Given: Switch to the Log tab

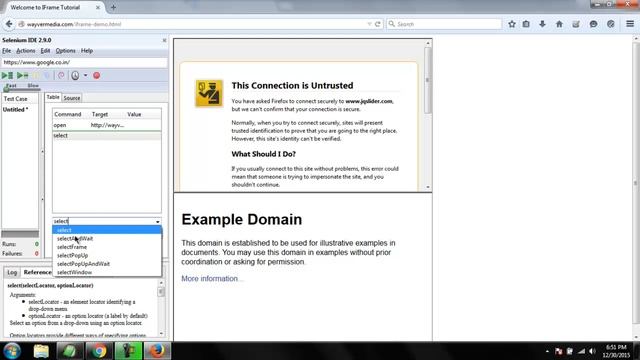Looking at the screenshot, I should 12,272.
